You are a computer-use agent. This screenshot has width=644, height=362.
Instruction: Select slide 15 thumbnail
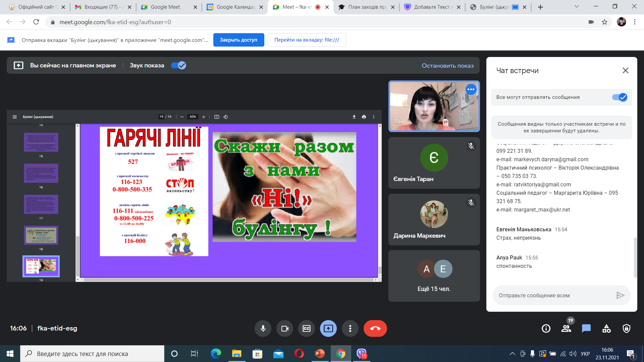(x=41, y=142)
